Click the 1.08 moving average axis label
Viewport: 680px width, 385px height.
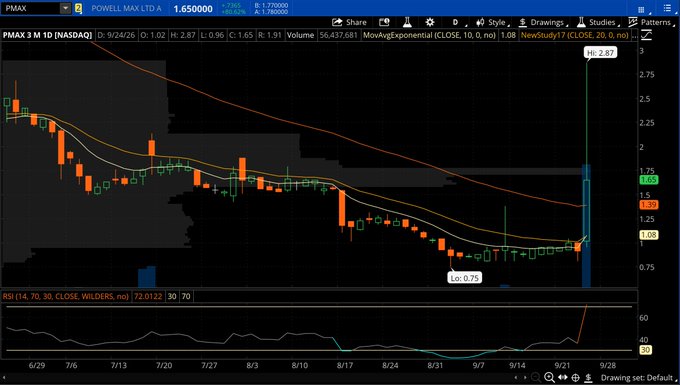pos(648,235)
